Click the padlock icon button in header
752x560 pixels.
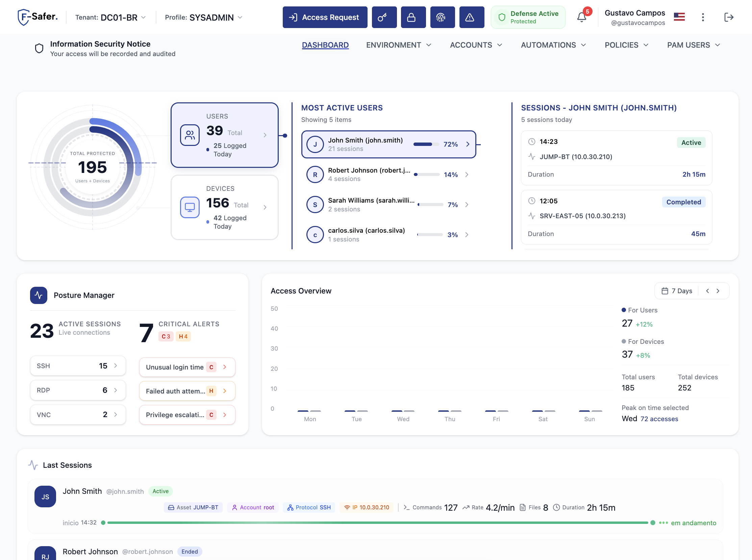point(413,17)
